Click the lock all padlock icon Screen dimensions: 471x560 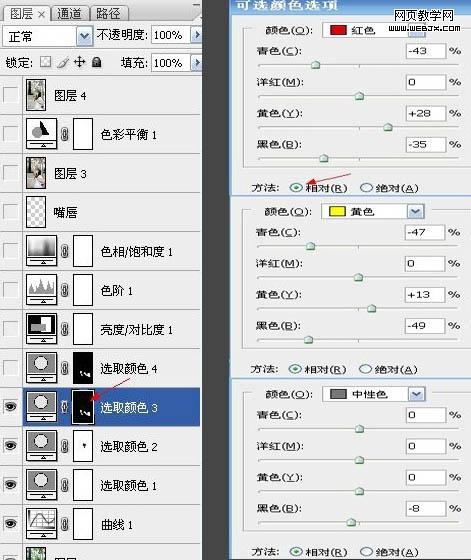96,62
